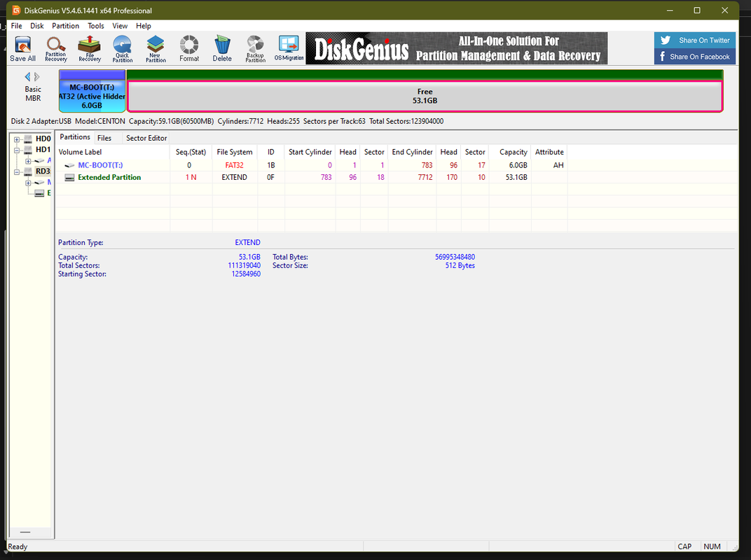This screenshot has width=751, height=560.
Task: Click the Attribute column header
Action: coord(549,152)
